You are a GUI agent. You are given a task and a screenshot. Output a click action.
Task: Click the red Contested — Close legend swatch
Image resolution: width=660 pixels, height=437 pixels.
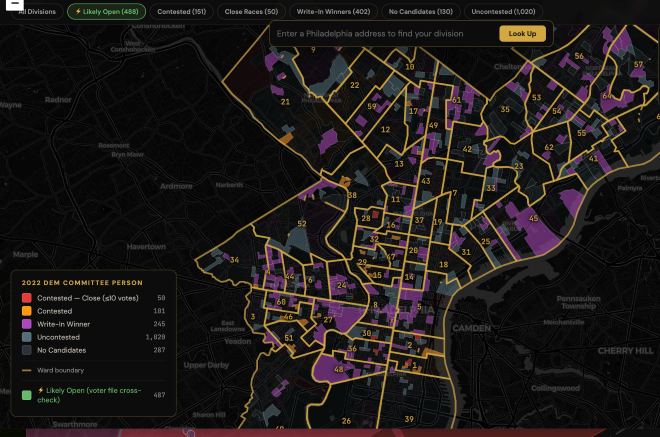28,298
